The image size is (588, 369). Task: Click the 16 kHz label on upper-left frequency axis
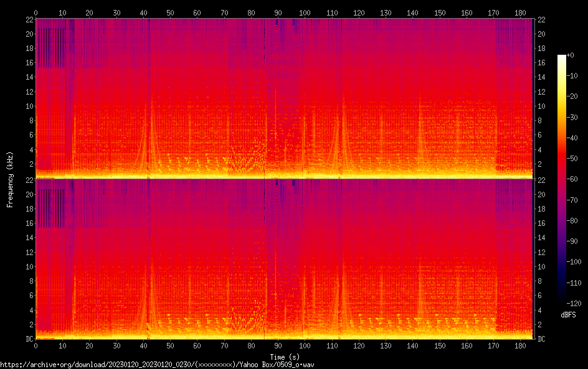point(29,63)
